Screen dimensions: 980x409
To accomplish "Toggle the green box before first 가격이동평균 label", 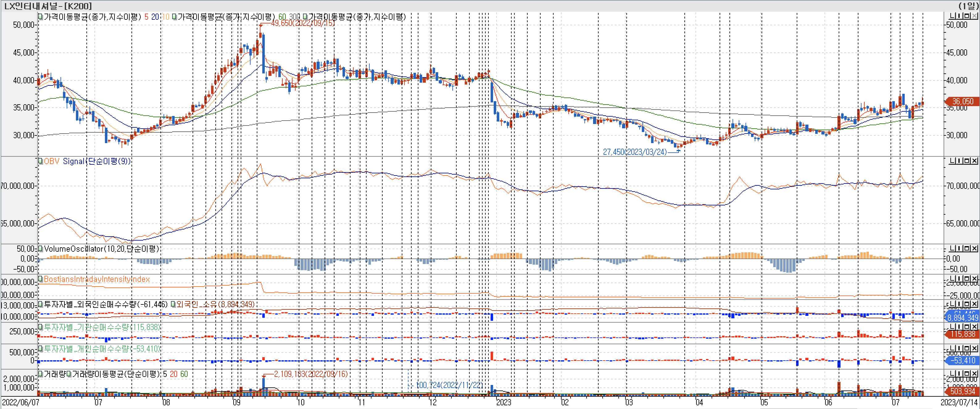I will click(41, 17).
